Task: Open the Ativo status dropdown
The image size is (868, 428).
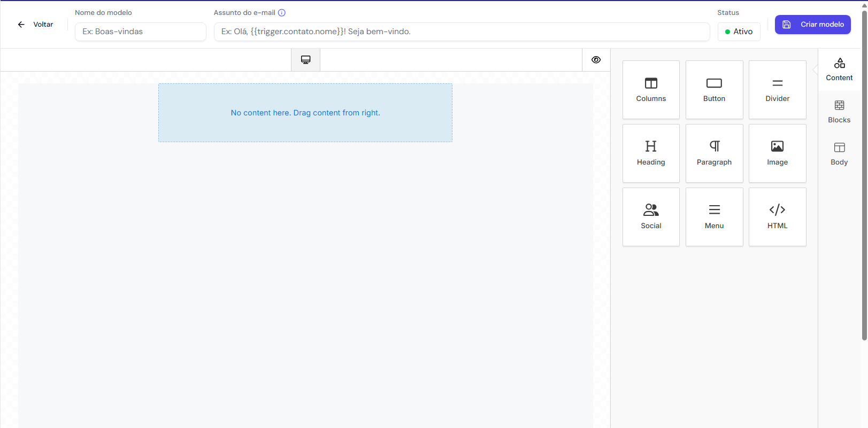Action: point(739,32)
